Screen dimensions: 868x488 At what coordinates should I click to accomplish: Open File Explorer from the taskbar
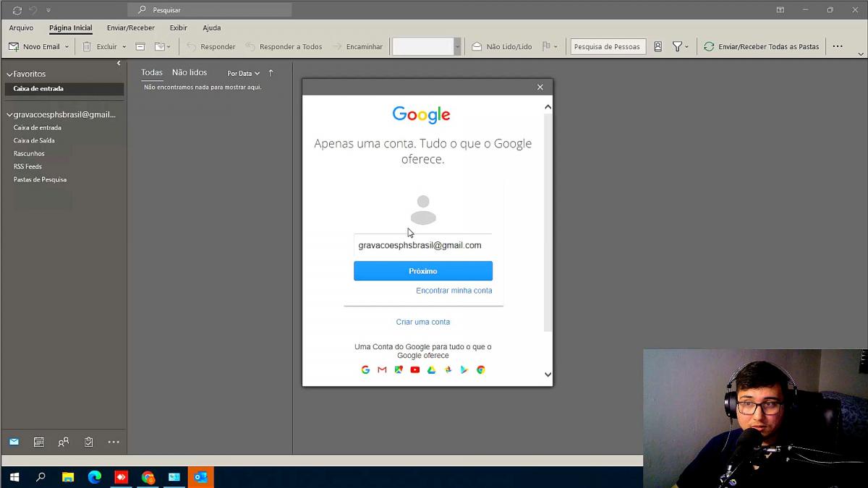tap(68, 477)
